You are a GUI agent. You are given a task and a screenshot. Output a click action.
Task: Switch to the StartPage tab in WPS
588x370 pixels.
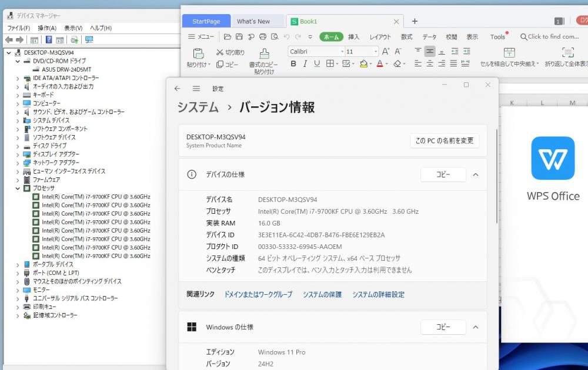click(206, 21)
